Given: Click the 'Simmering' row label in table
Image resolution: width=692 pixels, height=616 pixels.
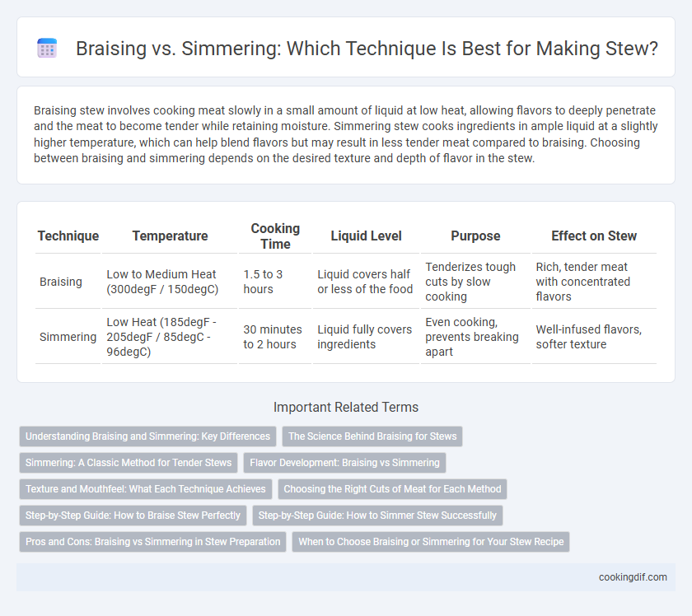Looking at the screenshot, I should pyautogui.click(x=68, y=337).
